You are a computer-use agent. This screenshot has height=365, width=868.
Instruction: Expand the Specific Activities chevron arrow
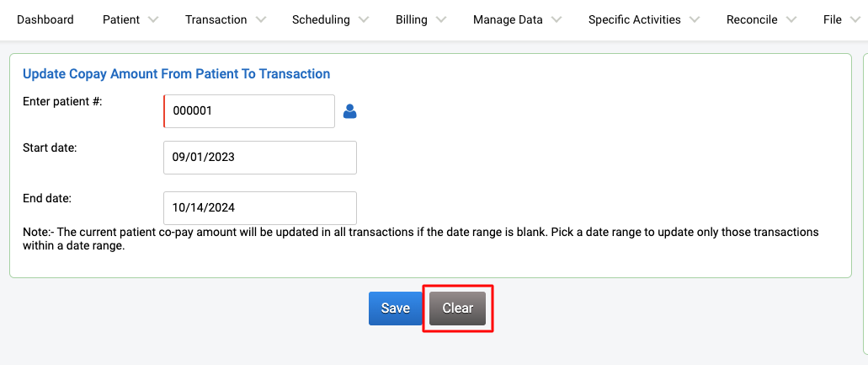coord(695,20)
